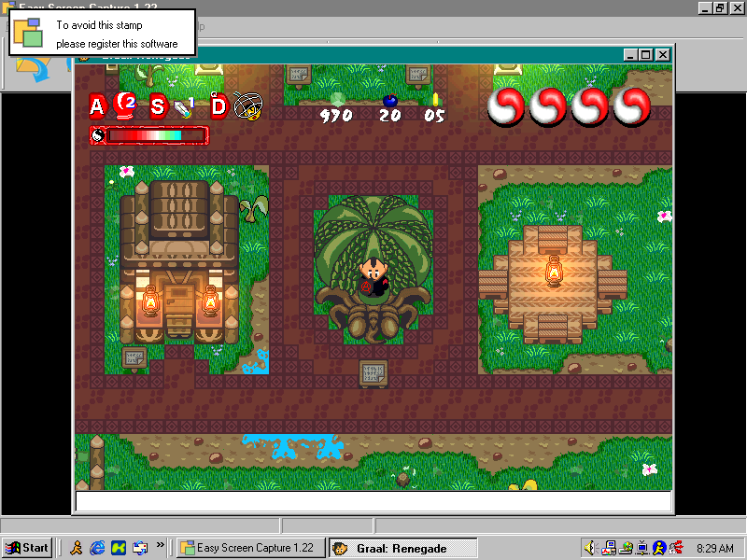The width and height of the screenshot is (747, 560).
Task: Click the lantern right of the hut door
Action: pyautogui.click(x=209, y=301)
